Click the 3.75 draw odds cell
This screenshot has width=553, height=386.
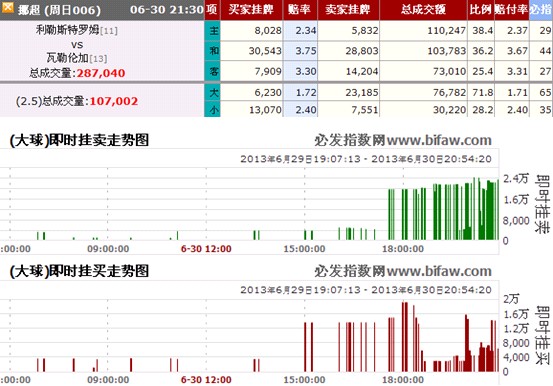300,51
